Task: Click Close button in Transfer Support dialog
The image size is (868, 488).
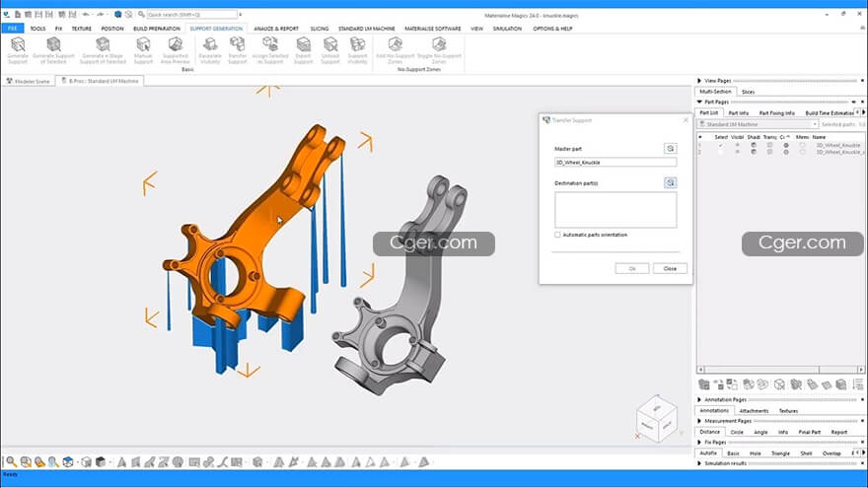Action: tap(670, 268)
